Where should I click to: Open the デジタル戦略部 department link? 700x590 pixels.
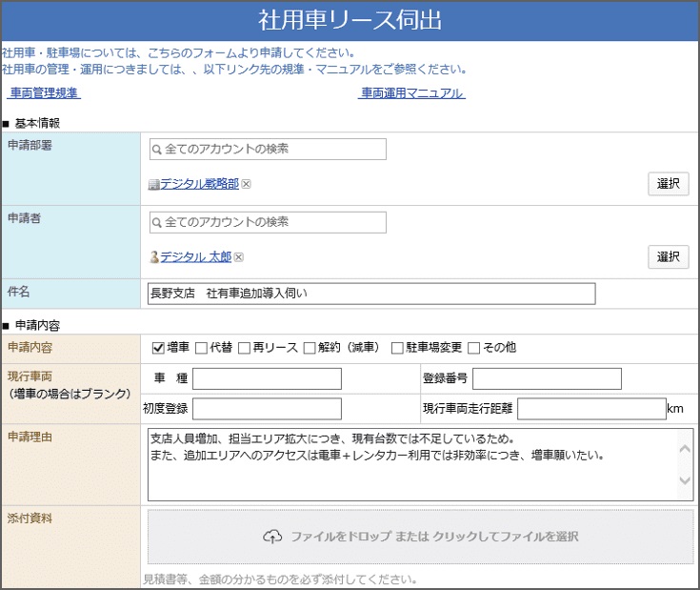coord(199,184)
